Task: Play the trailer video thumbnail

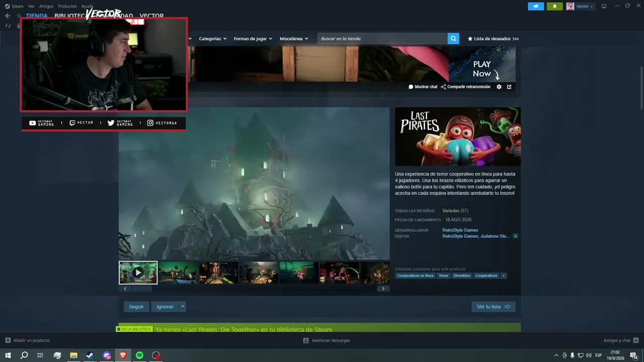Action: click(138, 273)
